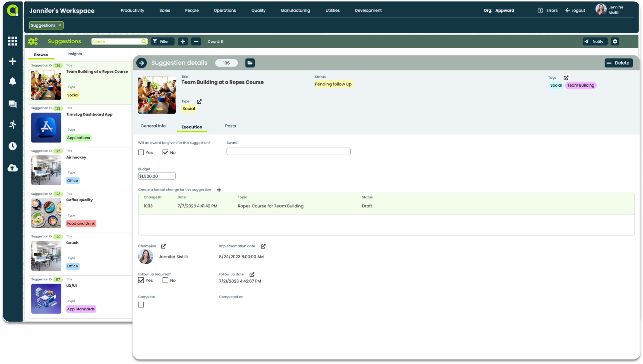Click the edit pencil icon next to Tags
Viewport: 643px width, 364px height.
[x=566, y=77]
